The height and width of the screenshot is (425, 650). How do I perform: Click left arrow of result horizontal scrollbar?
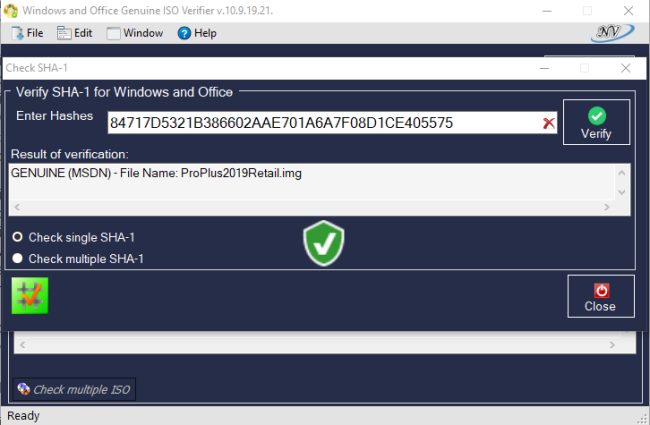point(17,206)
